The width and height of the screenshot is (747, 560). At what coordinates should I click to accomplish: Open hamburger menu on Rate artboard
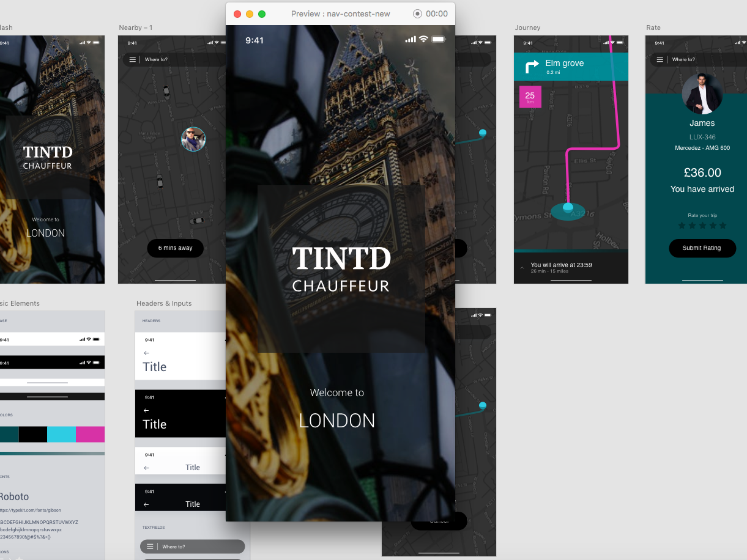(x=660, y=59)
